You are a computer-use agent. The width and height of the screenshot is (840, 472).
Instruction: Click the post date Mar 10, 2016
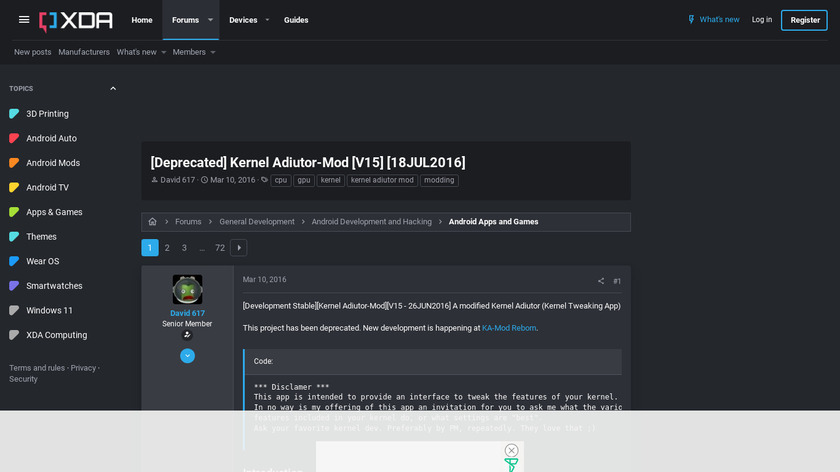pyautogui.click(x=265, y=279)
